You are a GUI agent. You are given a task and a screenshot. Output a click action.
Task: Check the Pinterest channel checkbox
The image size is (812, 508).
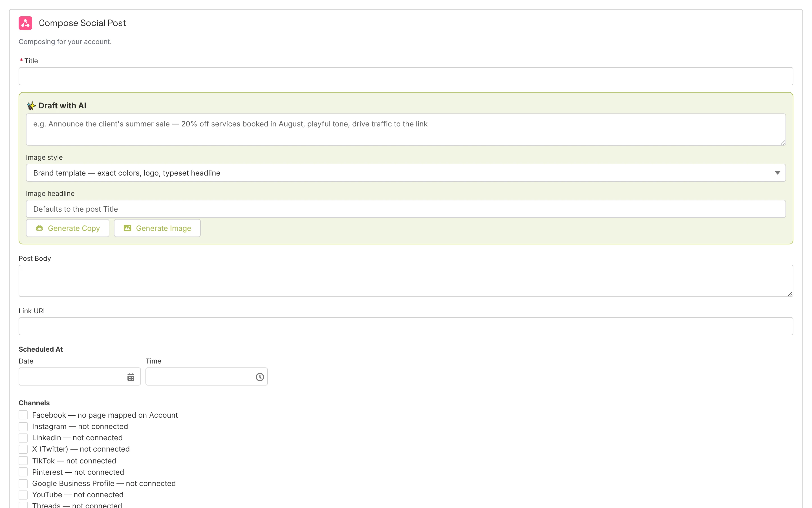(23, 472)
